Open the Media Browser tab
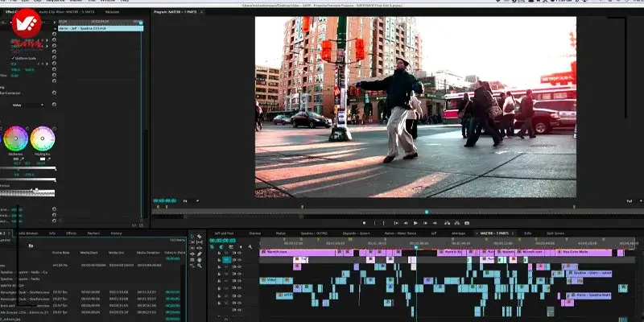Image resolution: width=644 pixels, height=322 pixels. 28,233
